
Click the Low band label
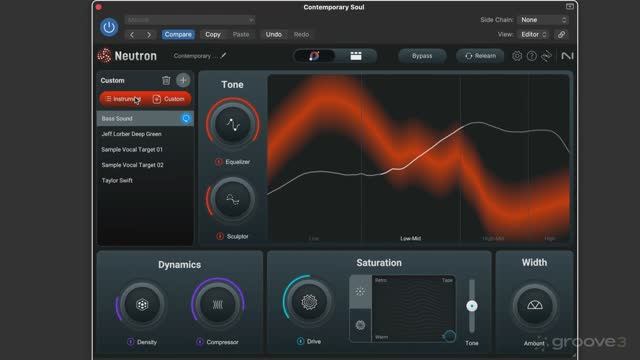[313, 238]
